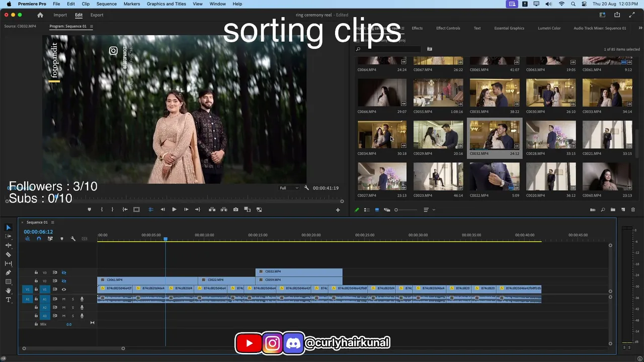Mute audio track A2
The width and height of the screenshot is (644, 362).
[63, 308]
